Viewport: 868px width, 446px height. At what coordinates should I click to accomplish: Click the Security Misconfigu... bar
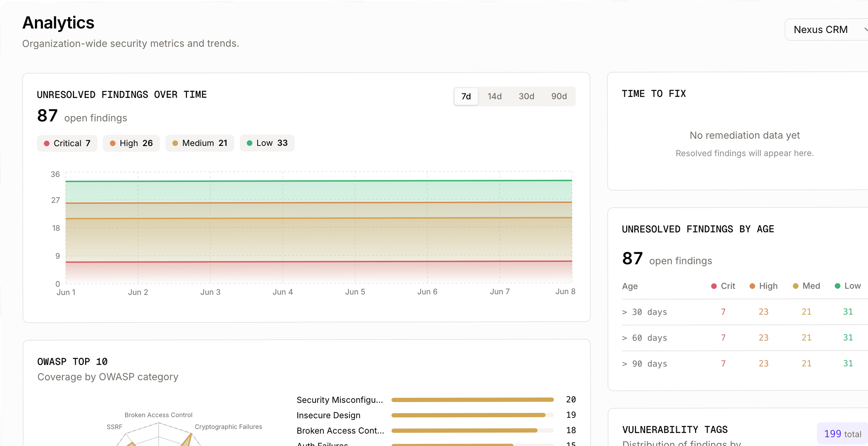[472, 400]
